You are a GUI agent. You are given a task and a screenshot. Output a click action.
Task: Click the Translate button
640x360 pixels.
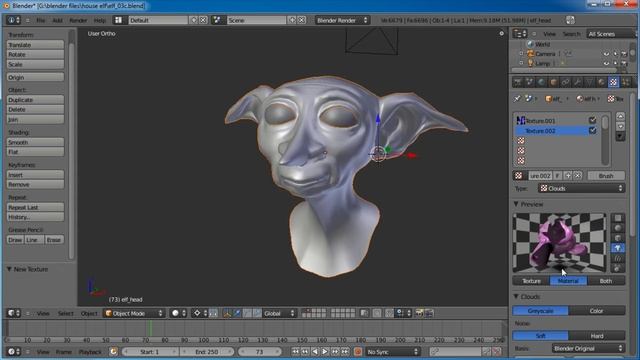[35, 44]
